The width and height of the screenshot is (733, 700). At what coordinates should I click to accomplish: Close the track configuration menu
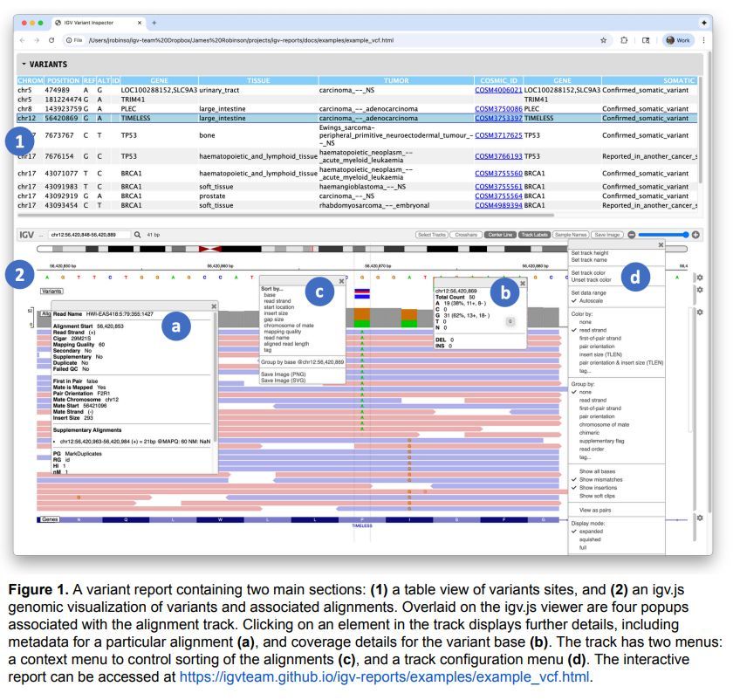pos(661,244)
